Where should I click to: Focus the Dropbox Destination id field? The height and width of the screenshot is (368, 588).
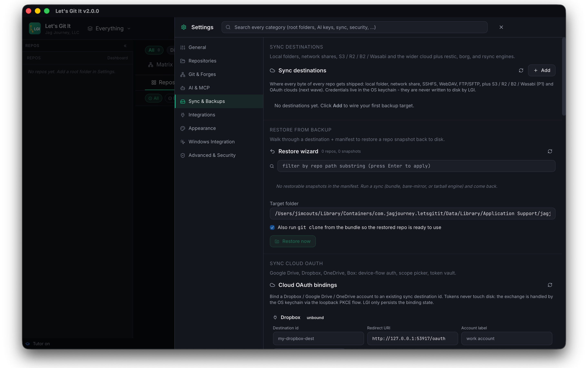click(x=318, y=339)
